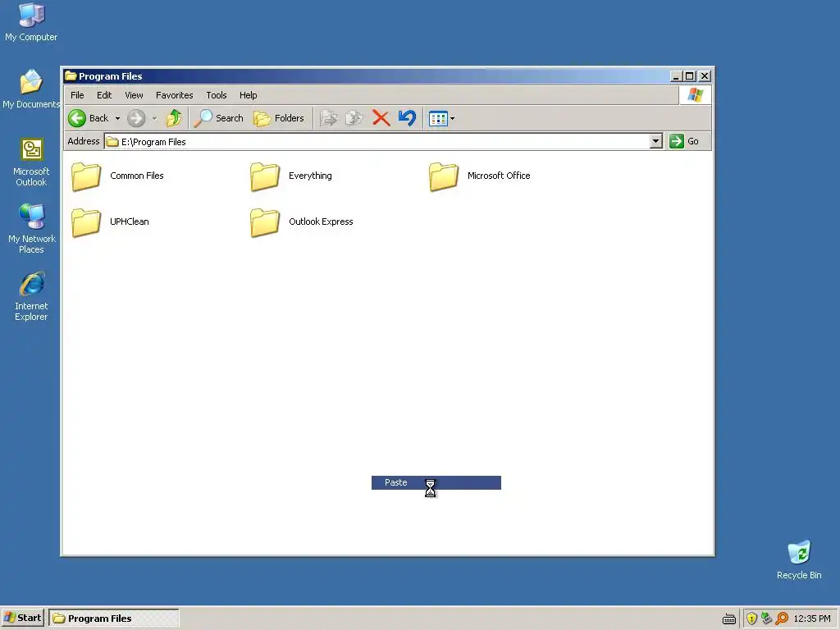Click the 12:35 PM clock
The height and width of the screenshot is (630, 840).
tap(812, 619)
